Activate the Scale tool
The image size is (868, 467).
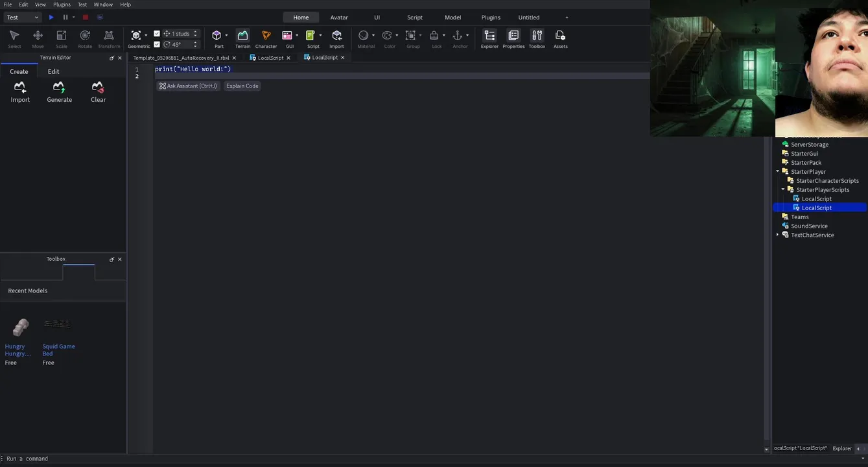pyautogui.click(x=61, y=38)
